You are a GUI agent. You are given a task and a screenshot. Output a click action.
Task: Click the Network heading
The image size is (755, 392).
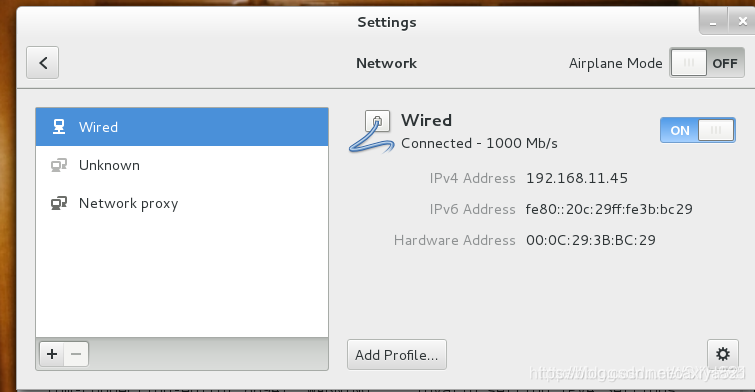coord(387,63)
